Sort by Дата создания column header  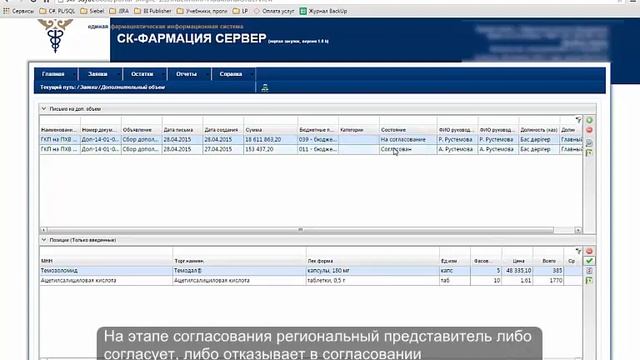point(223,130)
